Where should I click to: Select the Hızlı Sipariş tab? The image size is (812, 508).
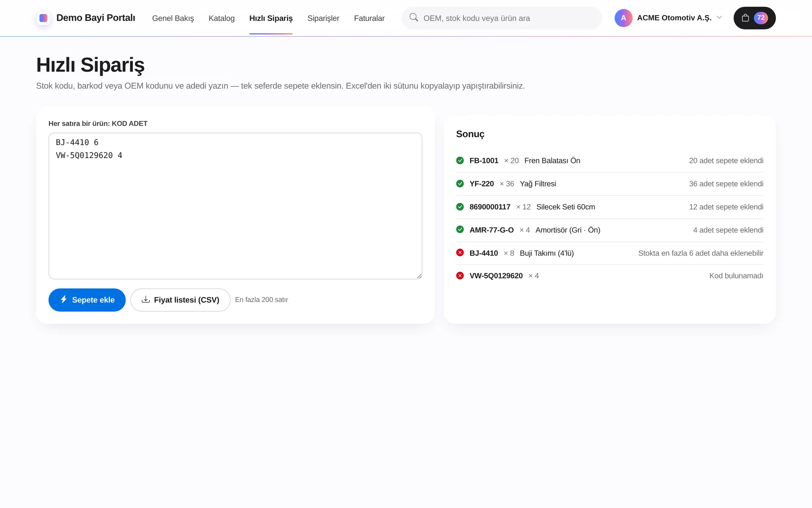[x=271, y=18]
